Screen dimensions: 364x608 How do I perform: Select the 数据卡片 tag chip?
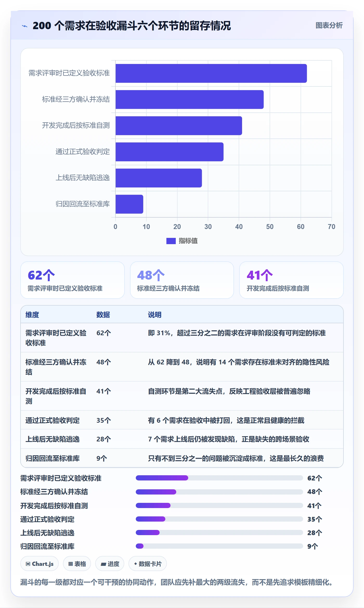(148, 564)
